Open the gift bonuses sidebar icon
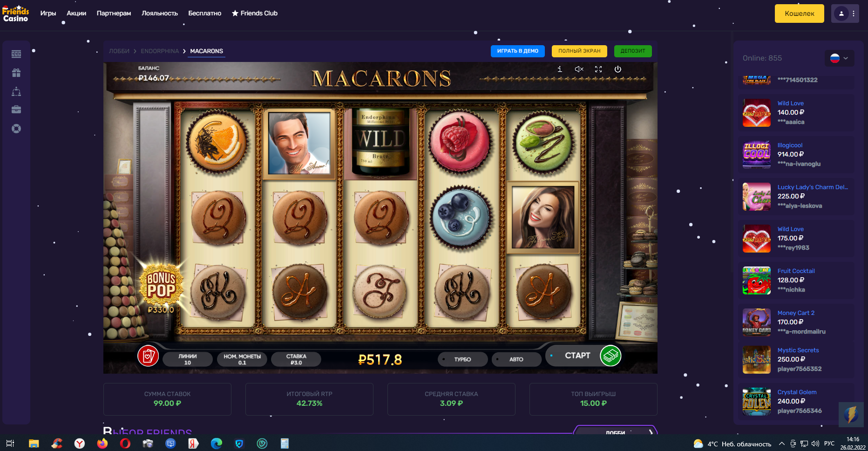 click(16, 73)
